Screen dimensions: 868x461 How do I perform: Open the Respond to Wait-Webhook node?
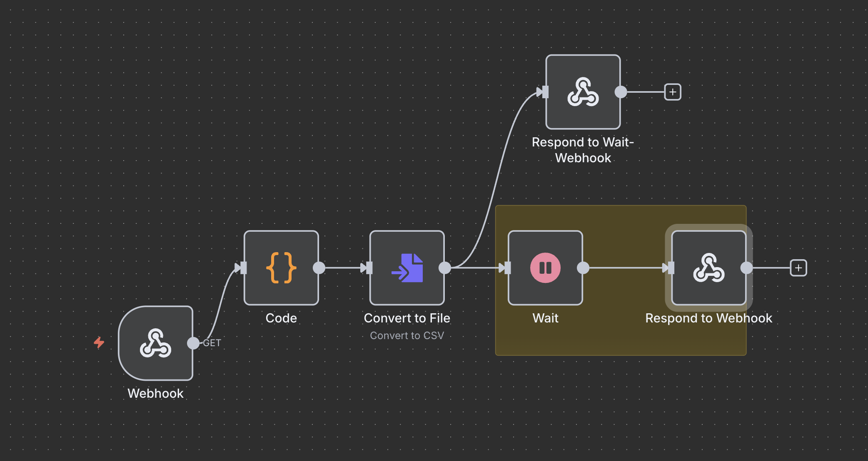point(583,92)
